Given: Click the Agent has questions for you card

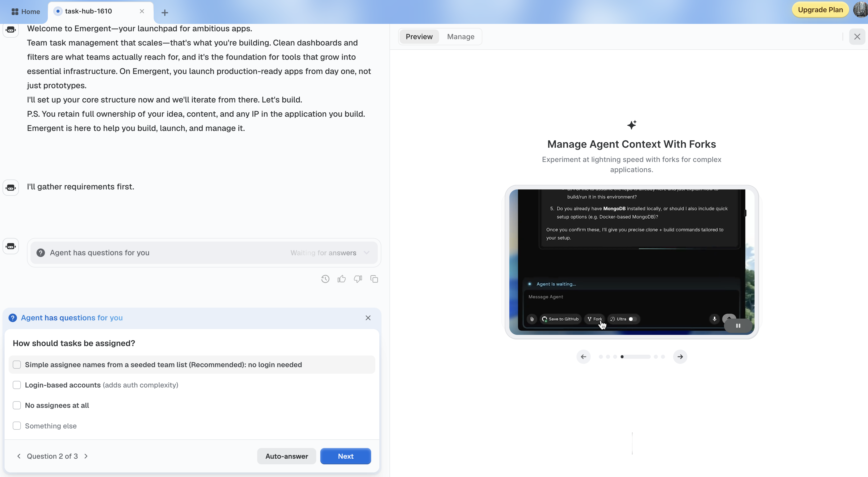Looking at the screenshot, I should pos(204,253).
